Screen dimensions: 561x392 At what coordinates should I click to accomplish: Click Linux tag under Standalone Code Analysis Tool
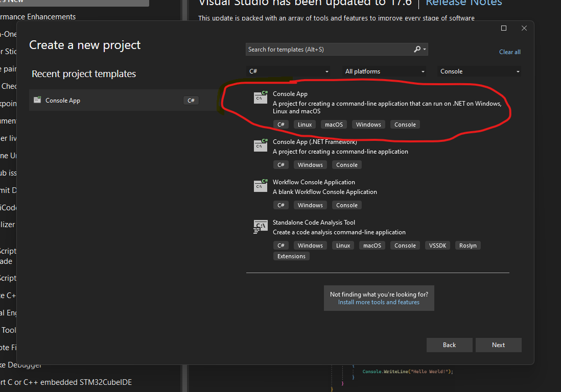[343, 246]
